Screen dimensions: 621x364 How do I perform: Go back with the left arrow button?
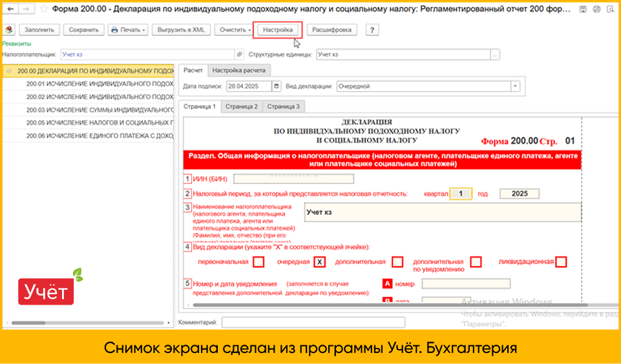[11, 8]
